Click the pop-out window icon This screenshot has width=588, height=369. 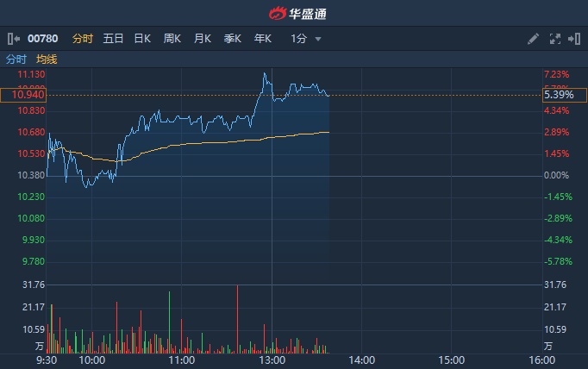tap(572, 39)
